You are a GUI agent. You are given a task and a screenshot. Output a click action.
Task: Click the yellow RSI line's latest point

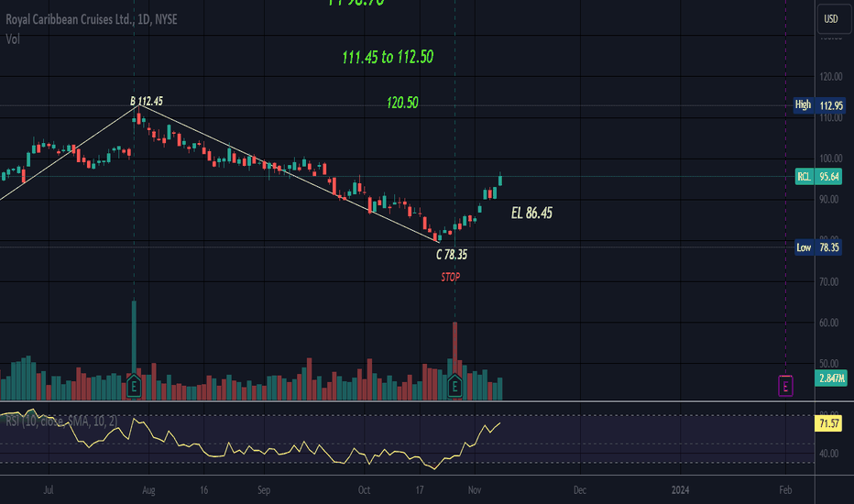pyautogui.click(x=498, y=423)
